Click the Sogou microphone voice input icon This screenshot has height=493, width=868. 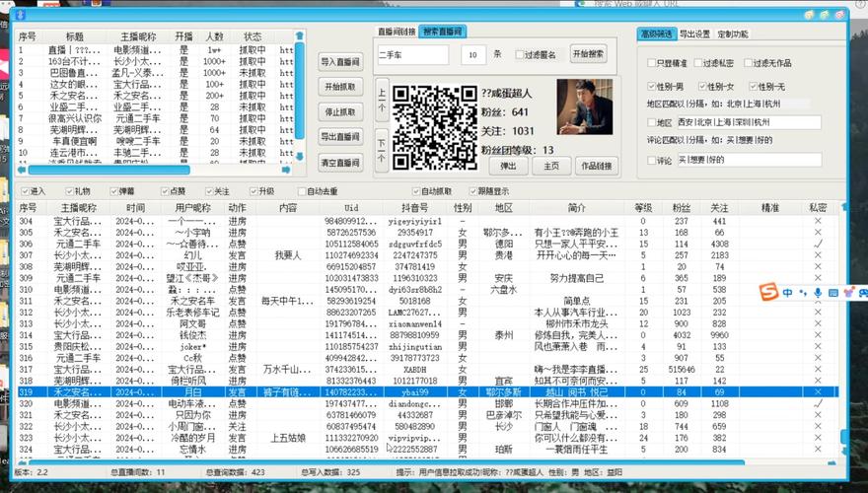(818, 293)
